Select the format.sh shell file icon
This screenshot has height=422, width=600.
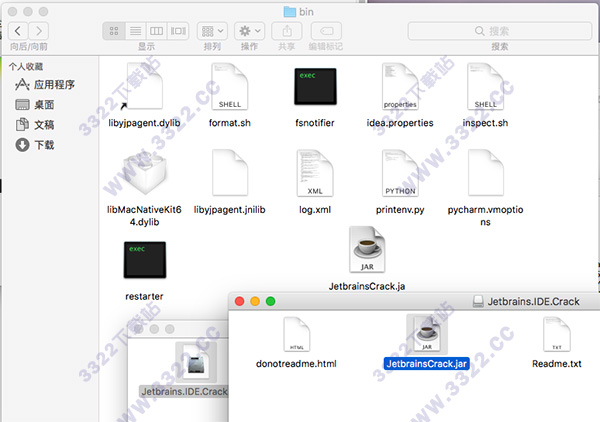(x=230, y=86)
